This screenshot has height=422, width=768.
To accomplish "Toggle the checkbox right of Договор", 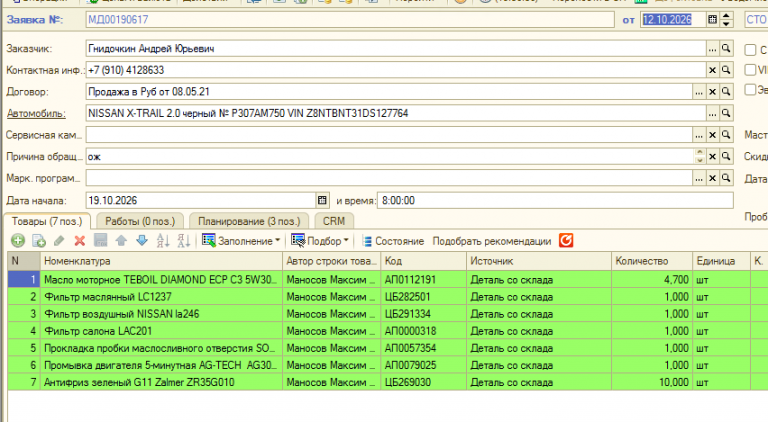I will 750,90.
